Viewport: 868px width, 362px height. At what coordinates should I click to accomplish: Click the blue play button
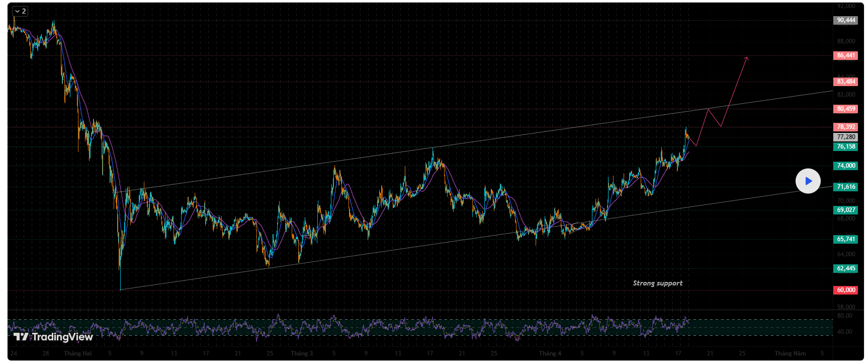coord(808,181)
